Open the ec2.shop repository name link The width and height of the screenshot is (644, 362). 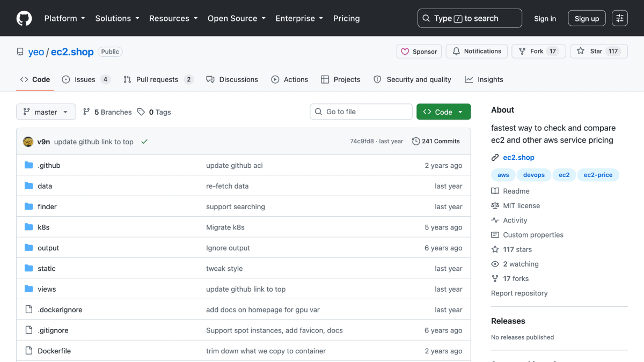(x=72, y=52)
